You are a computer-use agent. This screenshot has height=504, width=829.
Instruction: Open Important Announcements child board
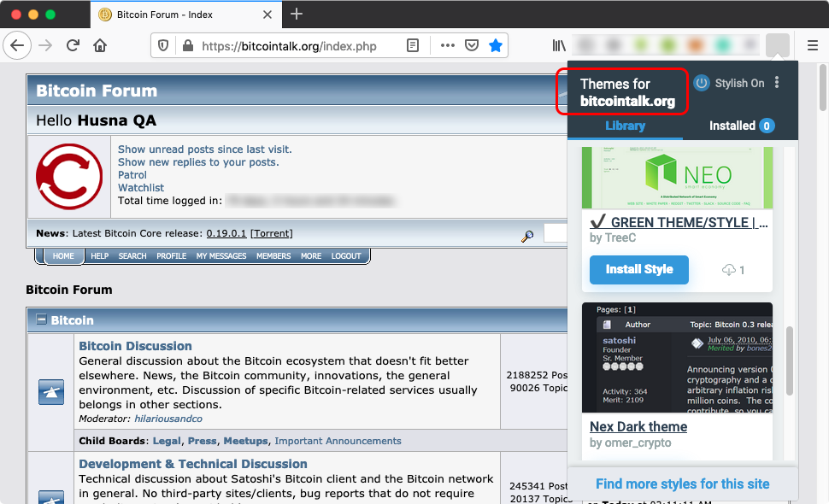[338, 441]
